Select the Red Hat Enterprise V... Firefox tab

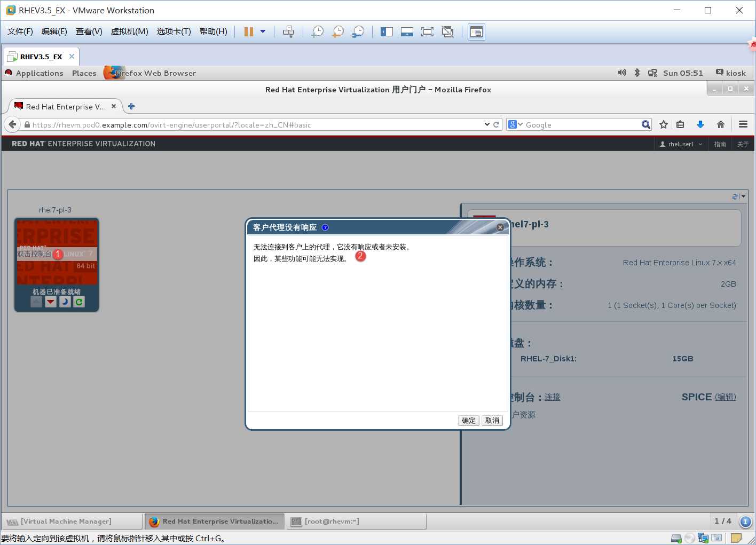(x=66, y=107)
